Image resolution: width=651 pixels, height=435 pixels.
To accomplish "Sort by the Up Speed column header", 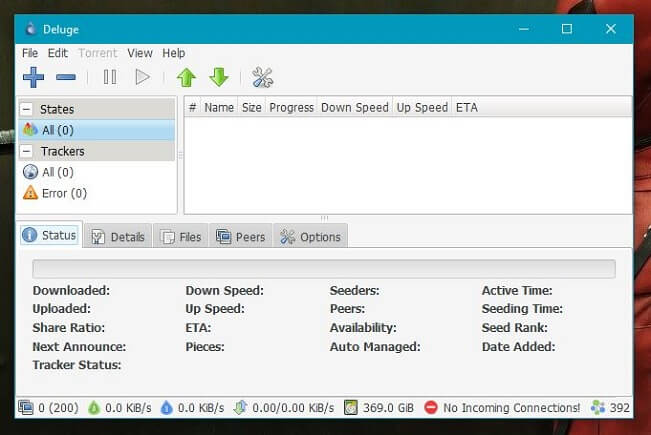I will click(422, 108).
